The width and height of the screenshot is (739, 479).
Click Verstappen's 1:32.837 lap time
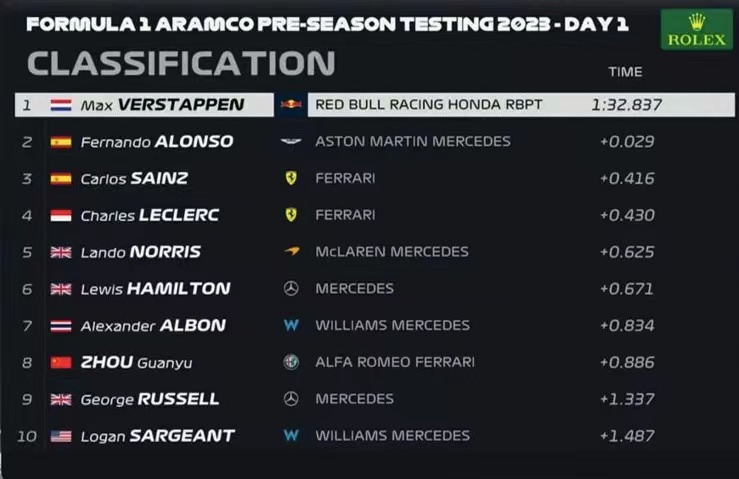(x=626, y=104)
